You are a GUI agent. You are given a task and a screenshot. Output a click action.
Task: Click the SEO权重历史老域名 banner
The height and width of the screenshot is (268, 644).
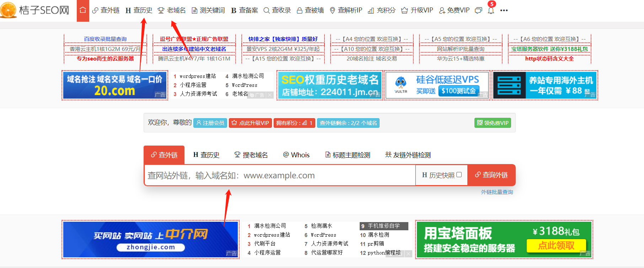point(330,85)
